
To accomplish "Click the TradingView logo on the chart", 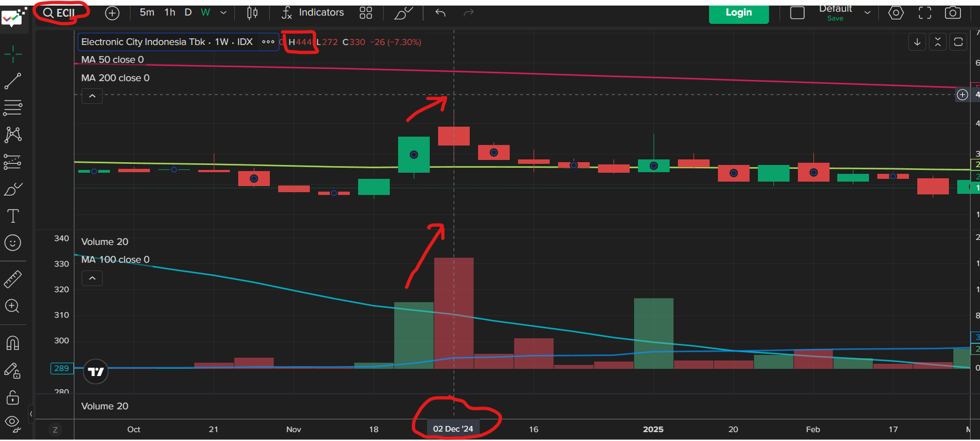I will tap(96, 372).
